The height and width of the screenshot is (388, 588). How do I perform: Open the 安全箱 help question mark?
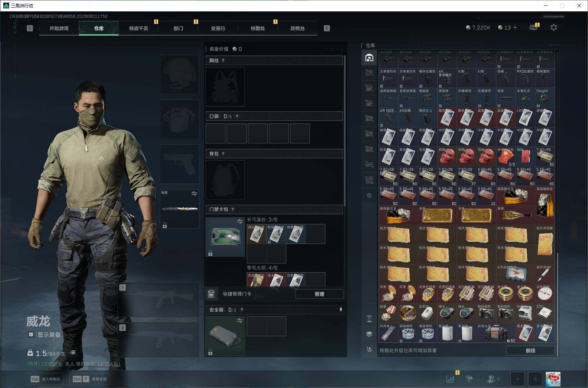(x=242, y=310)
